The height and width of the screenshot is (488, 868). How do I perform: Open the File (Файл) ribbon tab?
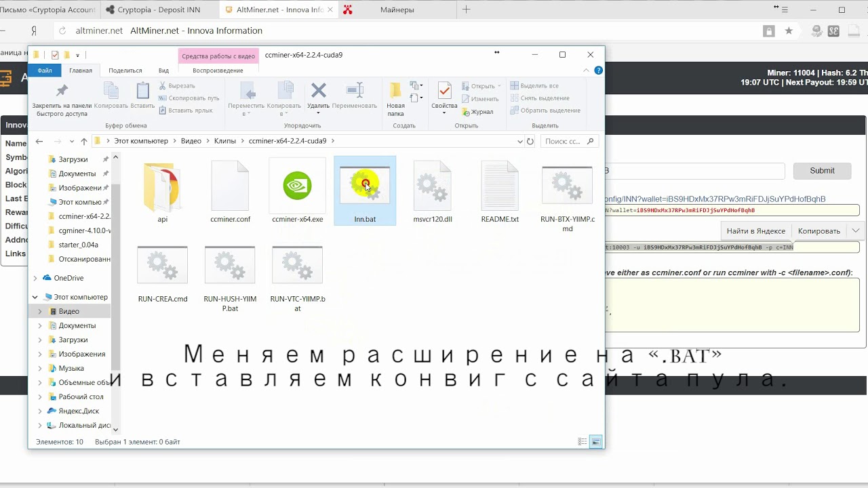coord(45,70)
